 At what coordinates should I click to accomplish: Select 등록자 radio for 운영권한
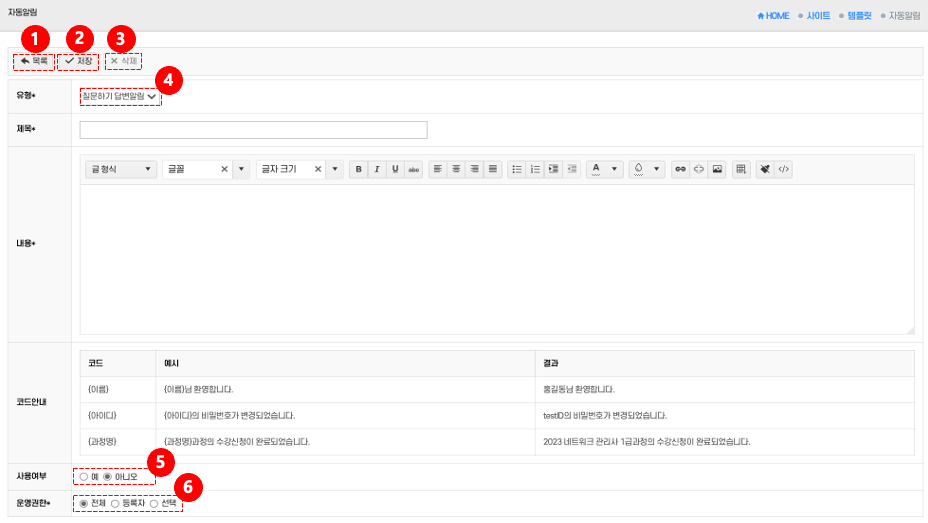pos(115,503)
